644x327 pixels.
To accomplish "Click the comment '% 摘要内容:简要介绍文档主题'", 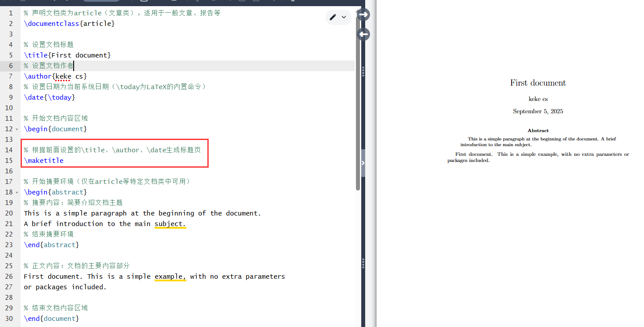I will [x=73, y=203].
